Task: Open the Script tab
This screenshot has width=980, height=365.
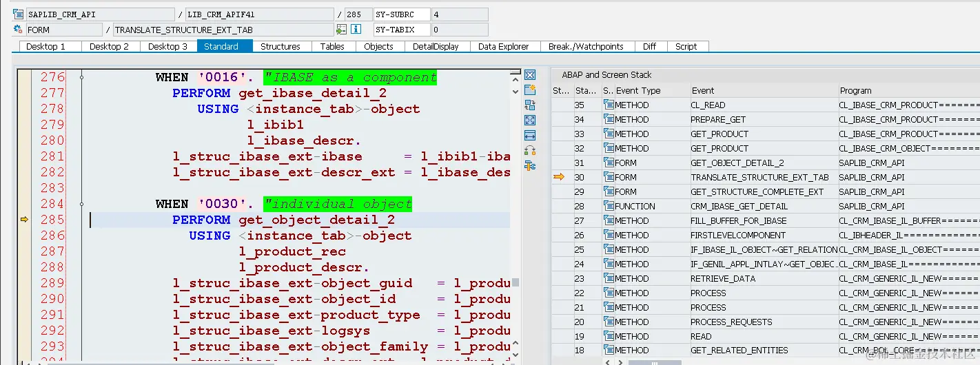Action: click(x=686, y=46)
